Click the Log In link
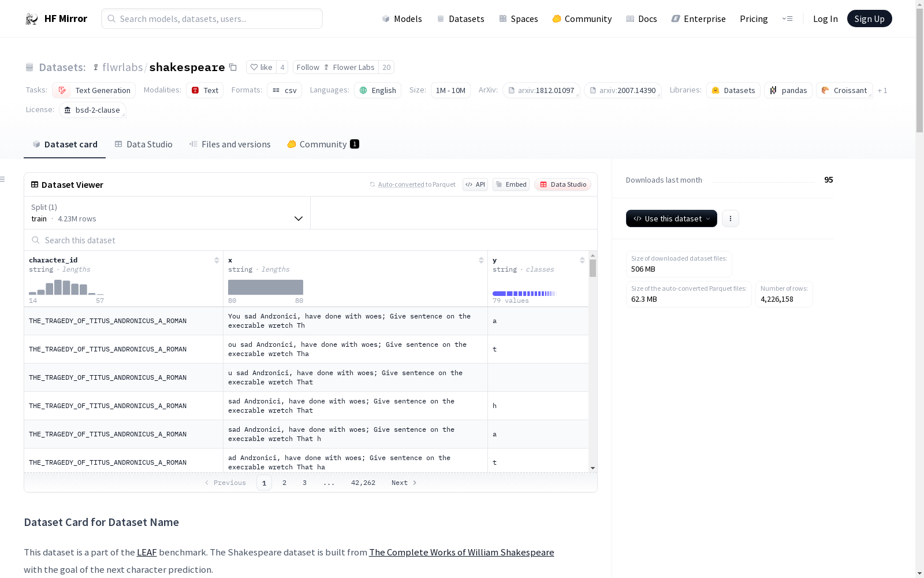 (825, 18)
